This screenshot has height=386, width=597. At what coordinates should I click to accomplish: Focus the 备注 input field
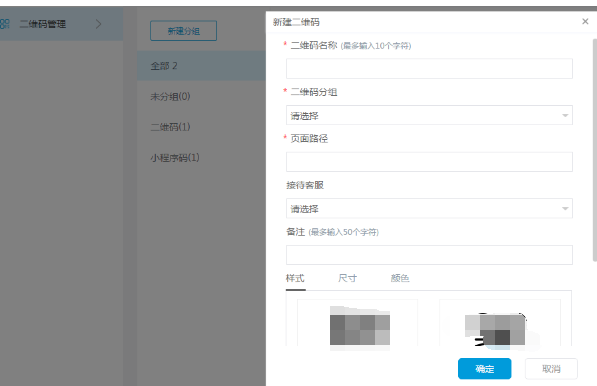(x=429, y=255)
